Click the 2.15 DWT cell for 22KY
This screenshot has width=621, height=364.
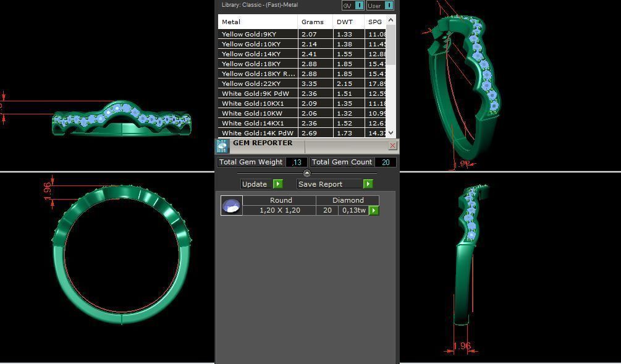point(349,83)
